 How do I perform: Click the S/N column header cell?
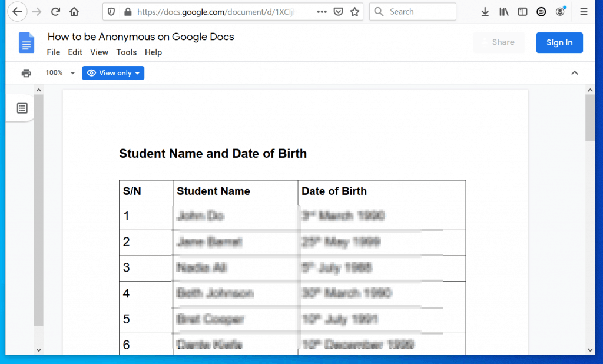pyautogui.click(x=146, y=192)
